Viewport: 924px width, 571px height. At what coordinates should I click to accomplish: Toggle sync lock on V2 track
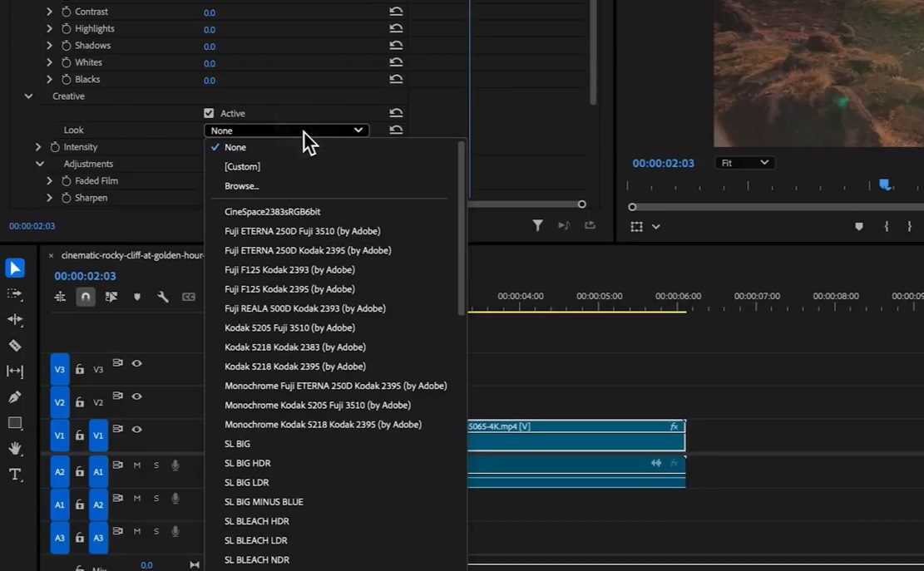(118, 396)
